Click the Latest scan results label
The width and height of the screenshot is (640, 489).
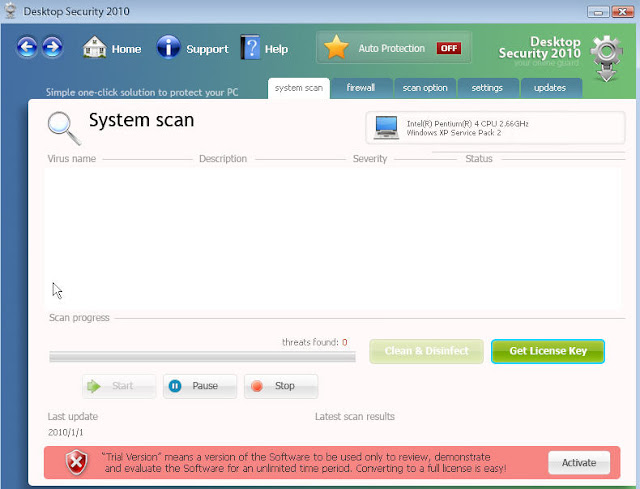coord(355,417)
